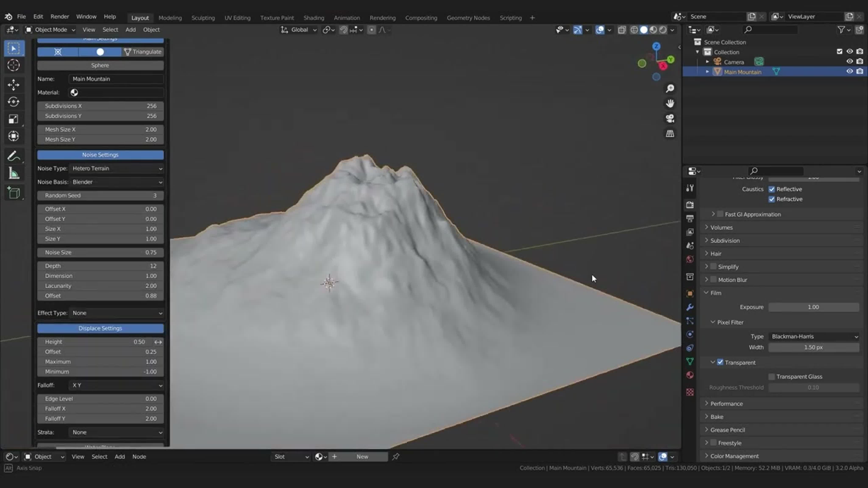Open the Material properties tab

690,375
